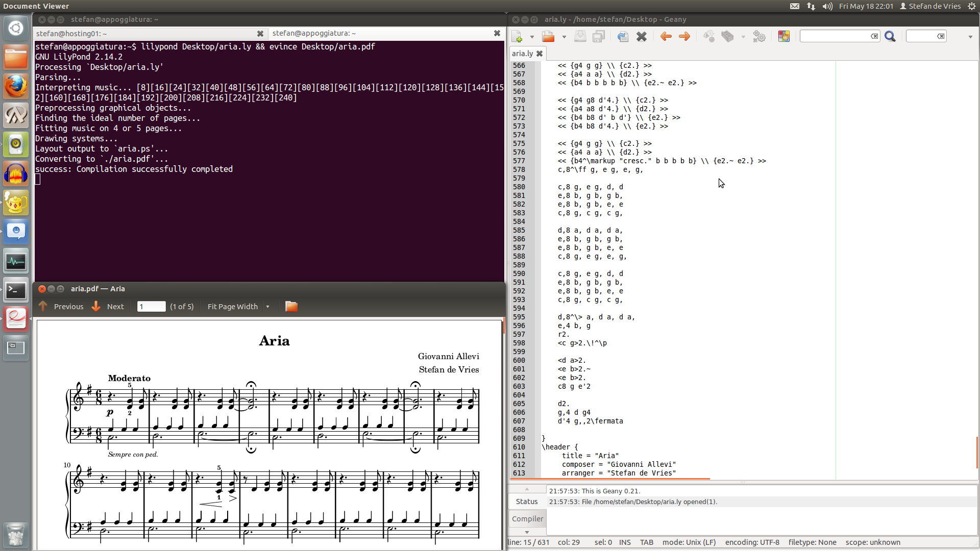Open the Fit Page Width zoom dropdown
This screenshot has width=980, height=551.
[x=238, y=307]
